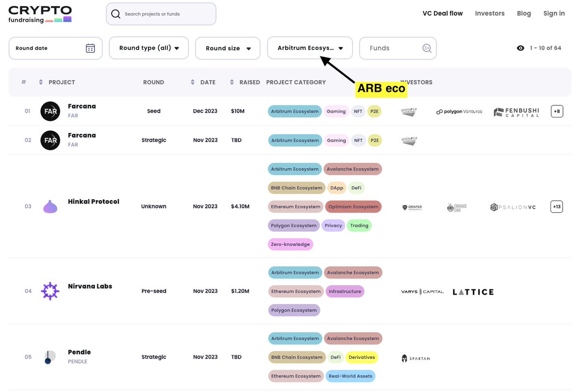Open the Pendle project link

tap(79, 352)
